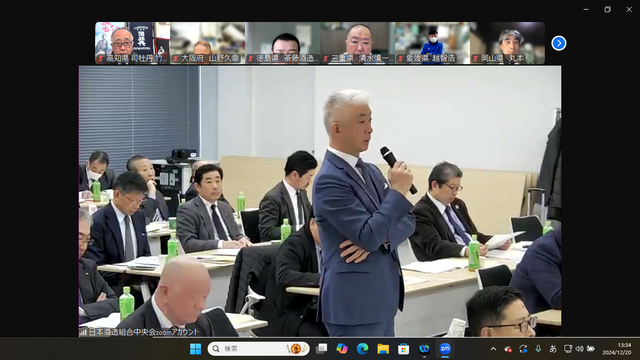The width and height of the screenshot is (640, 360).
Task: Open network settings from the tray icon
Action: click(568, 349)
